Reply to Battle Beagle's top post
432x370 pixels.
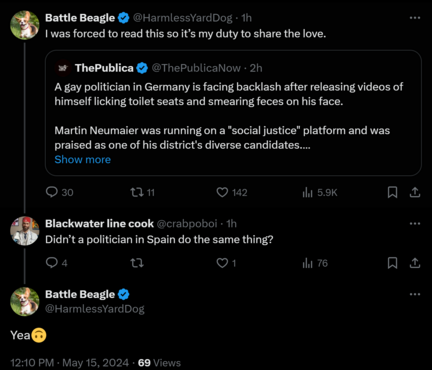point(59,192)
